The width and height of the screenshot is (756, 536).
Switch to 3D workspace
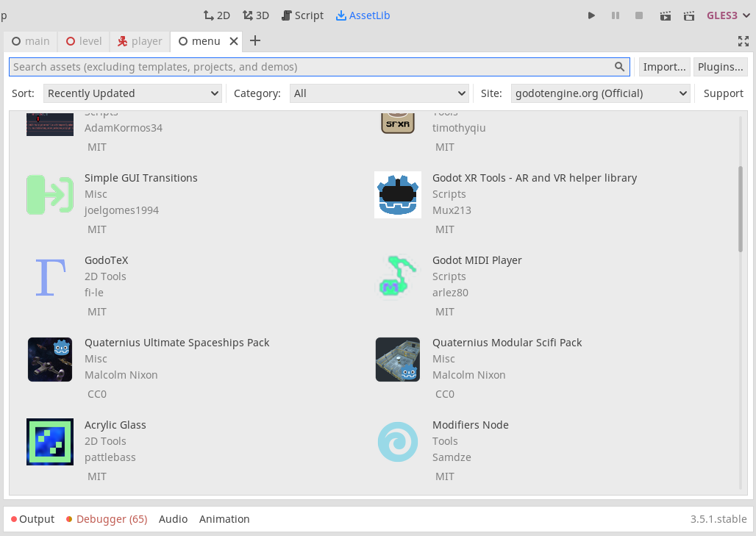(x=255, y=15)
